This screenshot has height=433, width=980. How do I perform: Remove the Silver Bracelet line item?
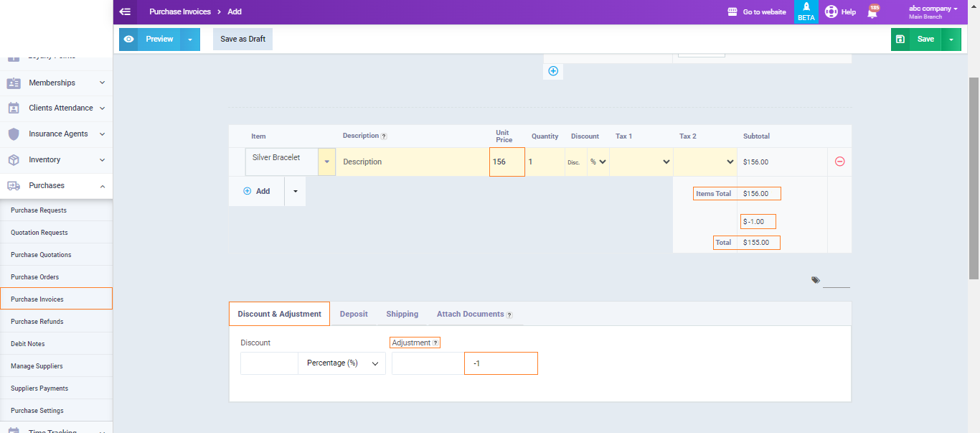839,162
